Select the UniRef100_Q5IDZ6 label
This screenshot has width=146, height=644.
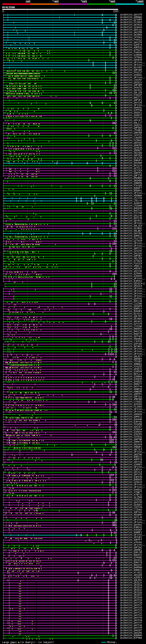131,593
